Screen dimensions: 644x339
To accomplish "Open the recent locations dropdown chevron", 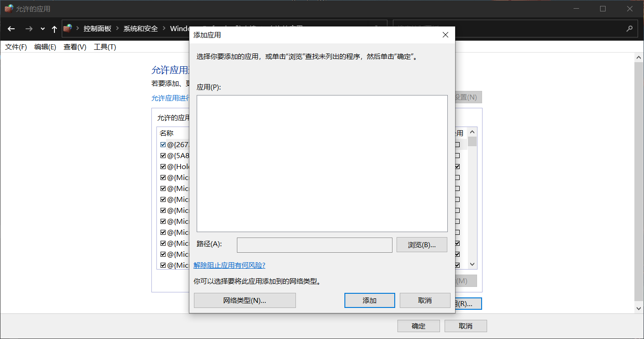I will pos(42,29).
